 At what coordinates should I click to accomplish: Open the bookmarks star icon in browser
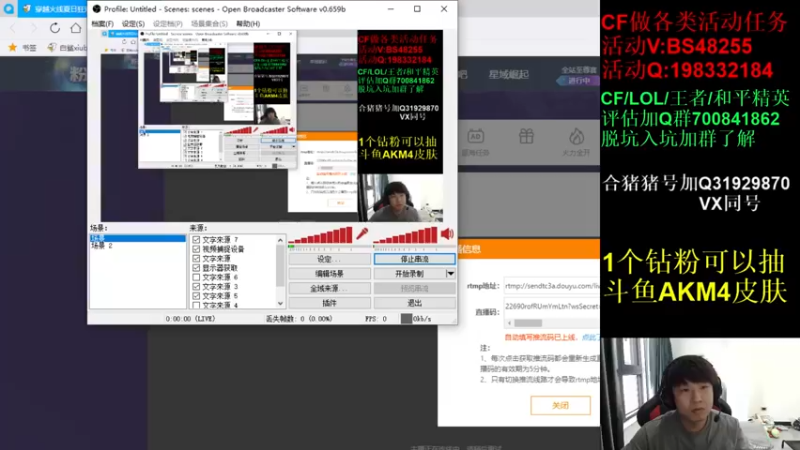tap(12, 47)
